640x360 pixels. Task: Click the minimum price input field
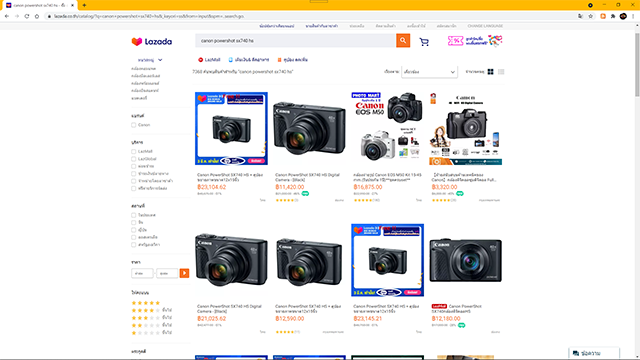[x=142, y=273]
